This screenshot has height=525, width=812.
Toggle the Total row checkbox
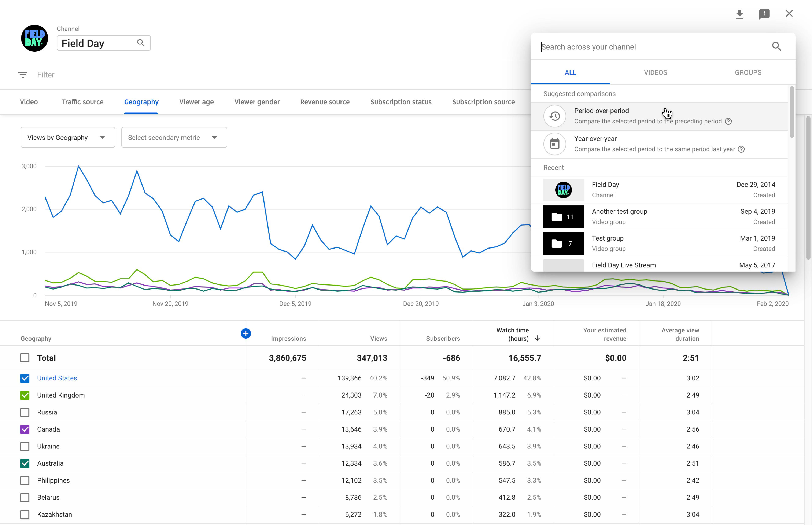pos(25,358)
